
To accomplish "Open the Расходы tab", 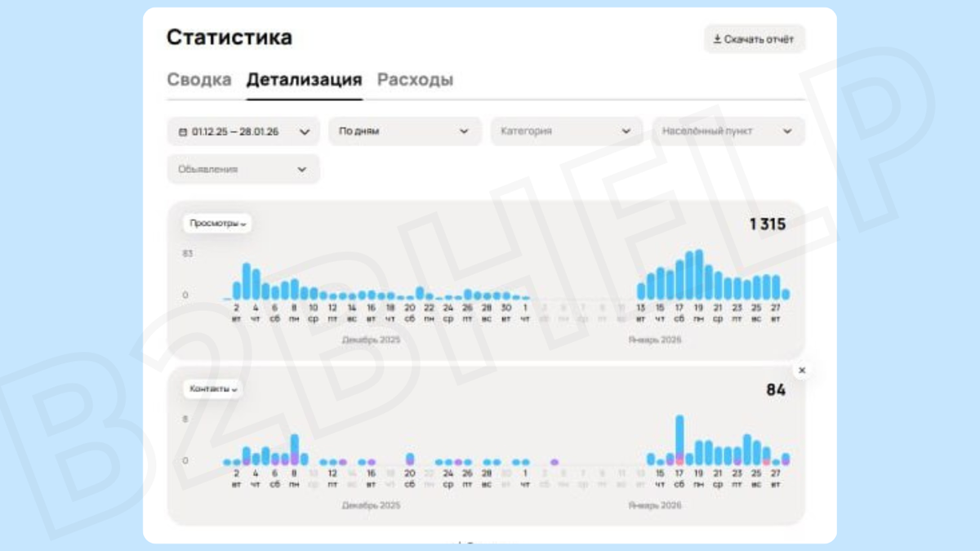I will 415,80.
